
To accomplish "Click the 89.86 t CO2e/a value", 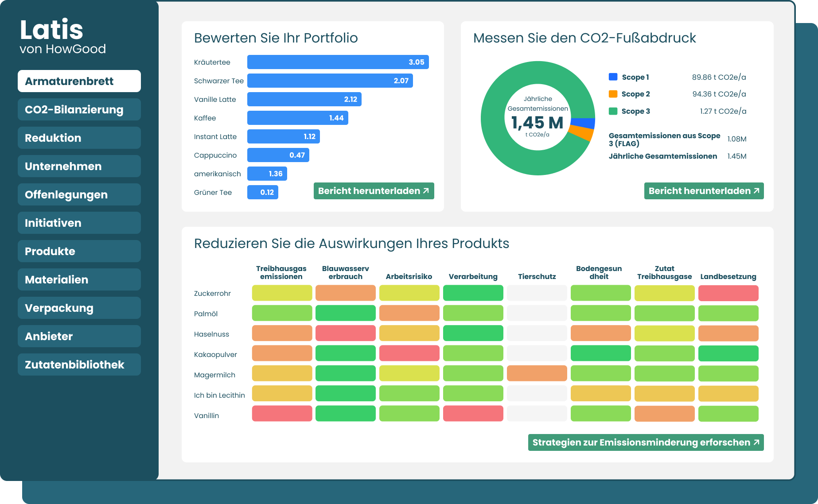I will (x=719, y=77).
